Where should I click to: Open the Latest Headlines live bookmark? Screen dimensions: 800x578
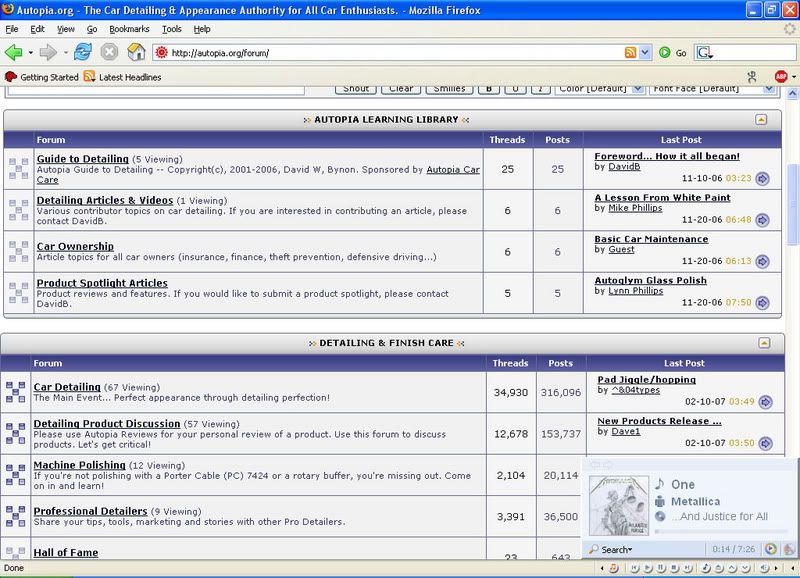tap(122, 77)
